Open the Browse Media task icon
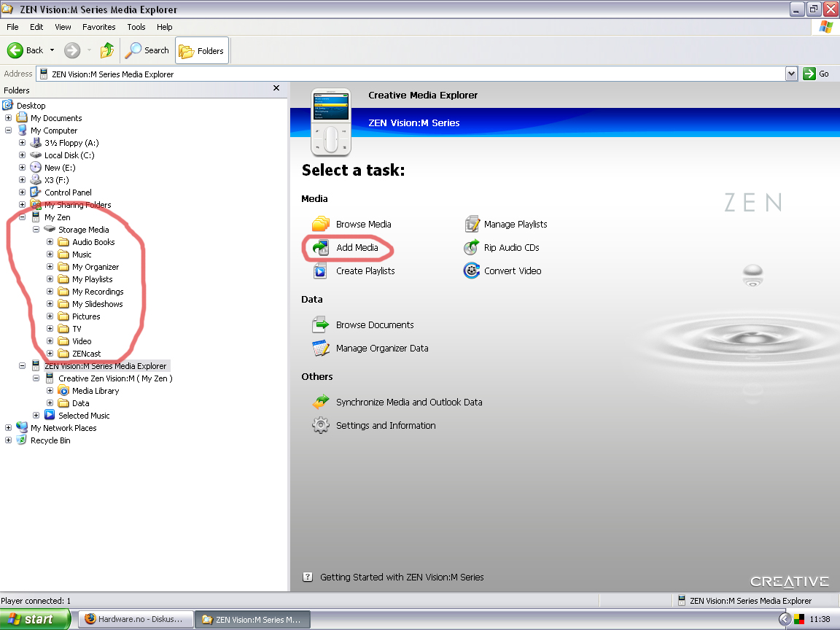The image size is (840, 630). point(320,224)
